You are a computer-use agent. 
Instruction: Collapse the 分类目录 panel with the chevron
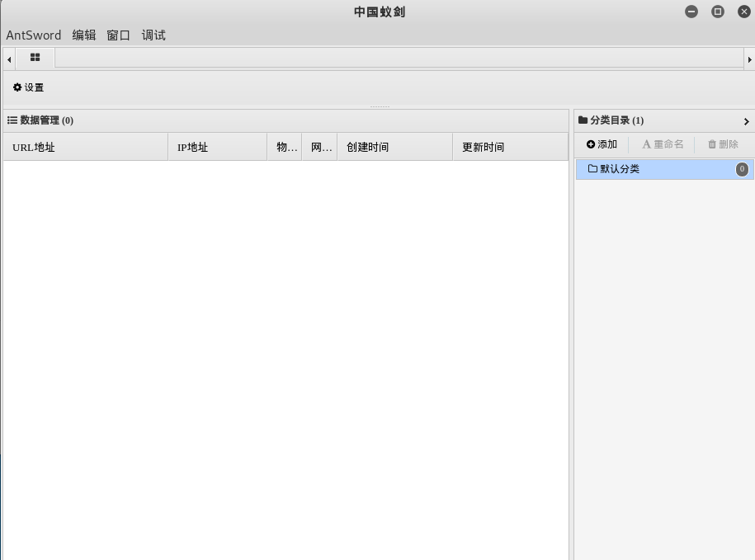point(746,122)
